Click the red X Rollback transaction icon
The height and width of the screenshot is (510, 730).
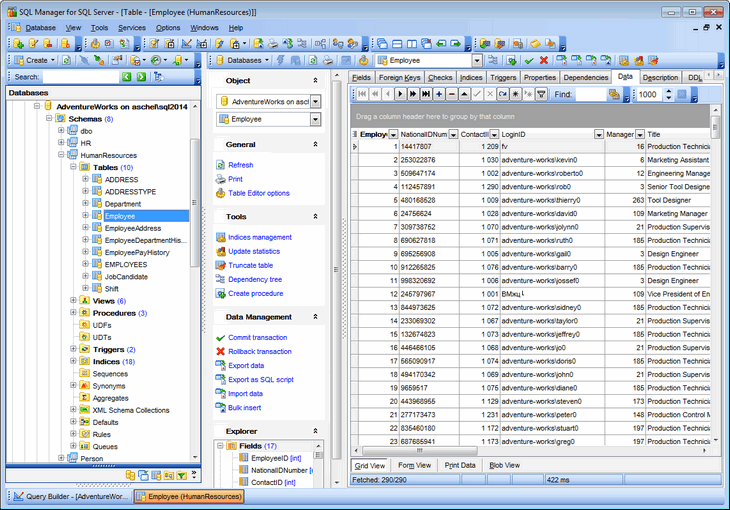(x=221, y=351)
